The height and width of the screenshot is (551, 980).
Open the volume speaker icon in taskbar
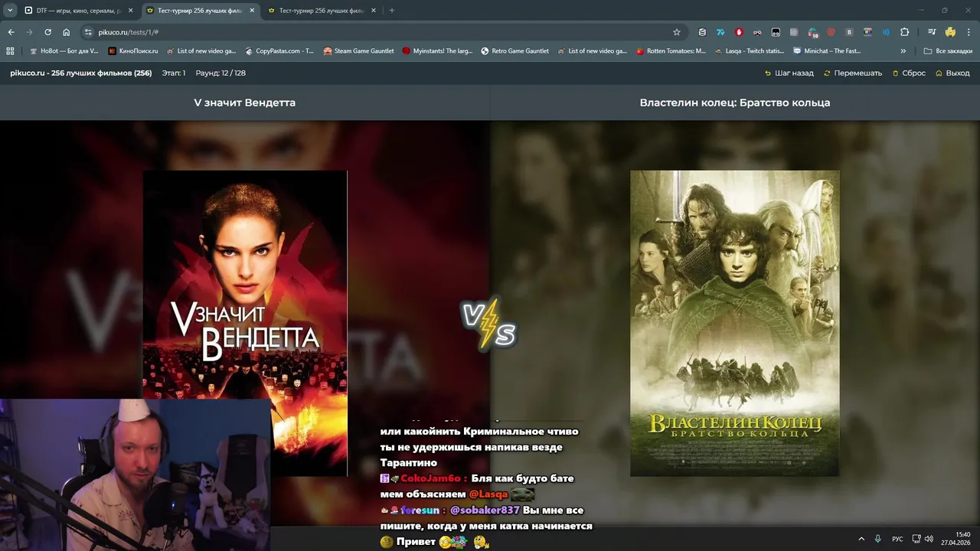929,539
